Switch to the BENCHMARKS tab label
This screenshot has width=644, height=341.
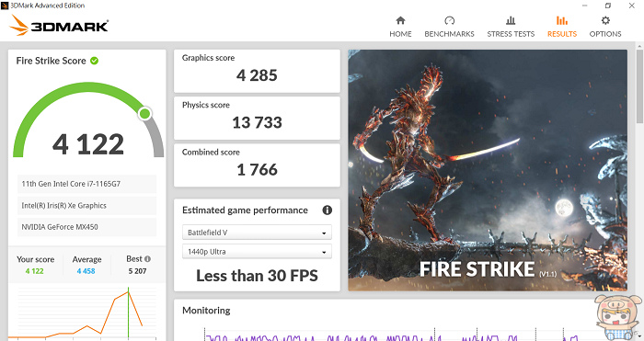tap(449, 34)
